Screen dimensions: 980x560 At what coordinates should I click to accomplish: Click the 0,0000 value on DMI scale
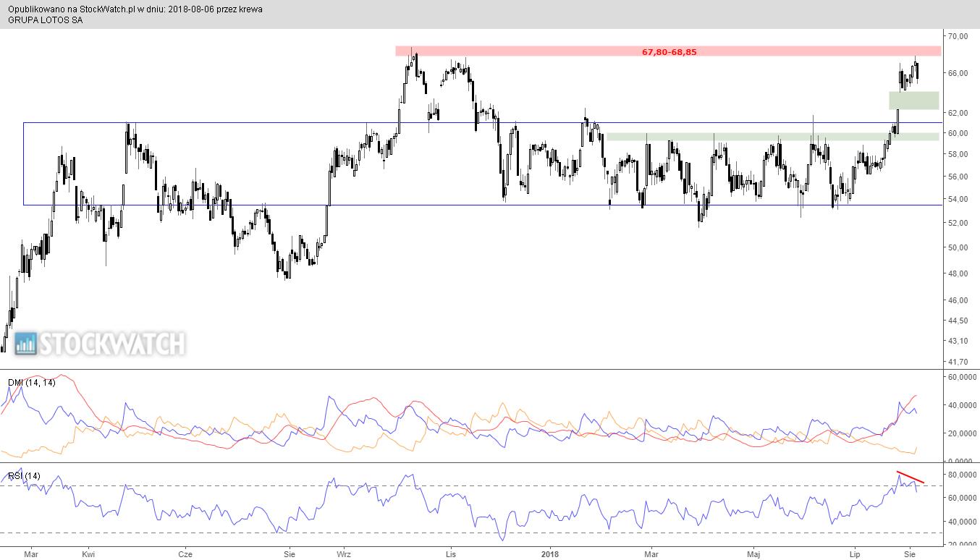[x=960, y=462]
